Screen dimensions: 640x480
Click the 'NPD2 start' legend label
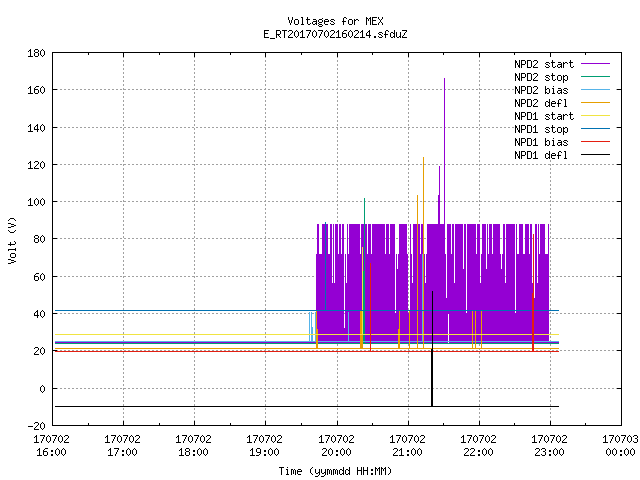point(544,64)
